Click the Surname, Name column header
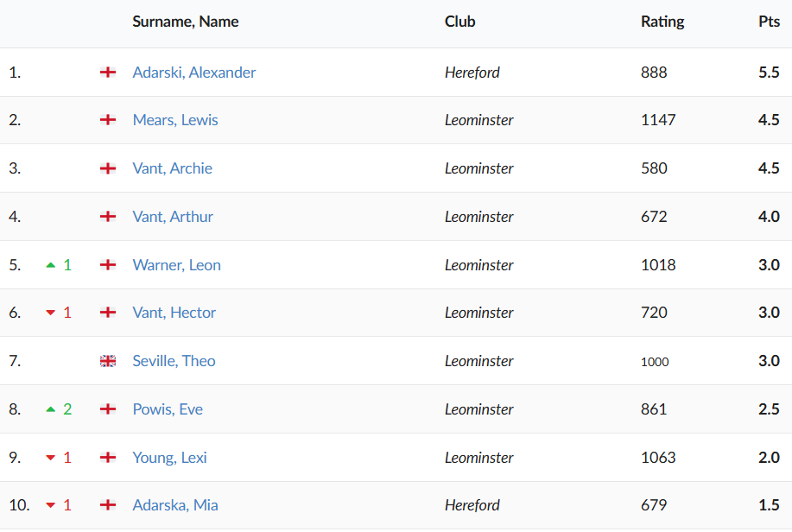The width and height of the screenshot is (792, 532). click(186, 22)
